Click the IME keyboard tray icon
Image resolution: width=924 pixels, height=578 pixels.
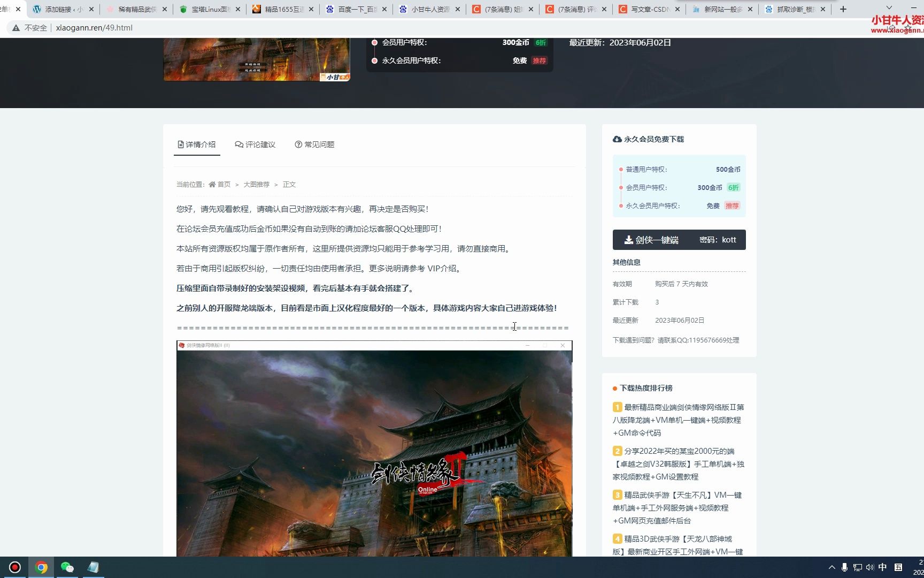pyautogui.click(x=898, y=567)
